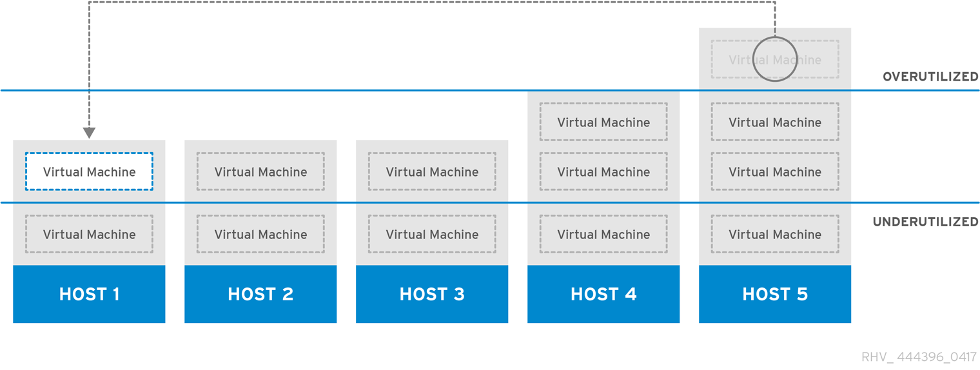Select the bottom Virtual Machine on Host 5
980x370 pixels.
point(775,234)
